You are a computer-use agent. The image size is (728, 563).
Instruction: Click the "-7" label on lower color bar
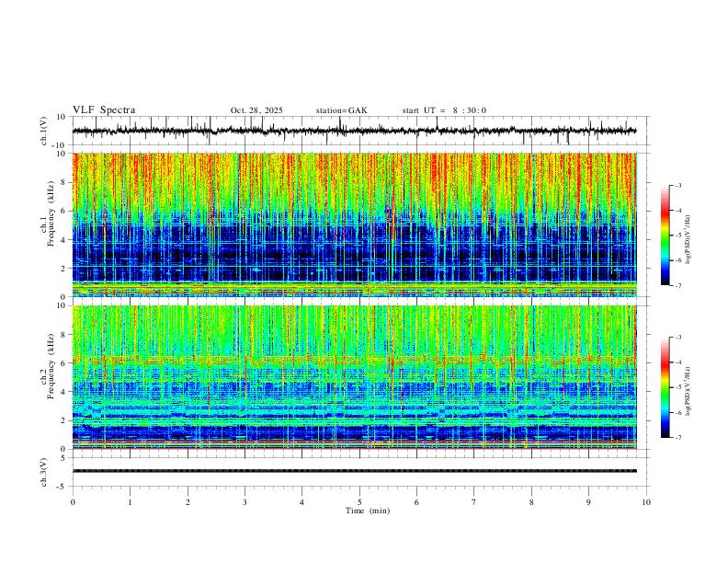pos(678,438)
